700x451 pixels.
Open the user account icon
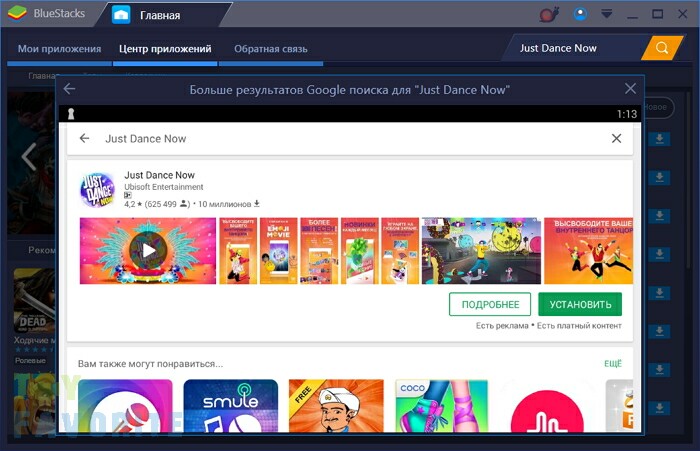pyautogui.click(x=580, y=14)
